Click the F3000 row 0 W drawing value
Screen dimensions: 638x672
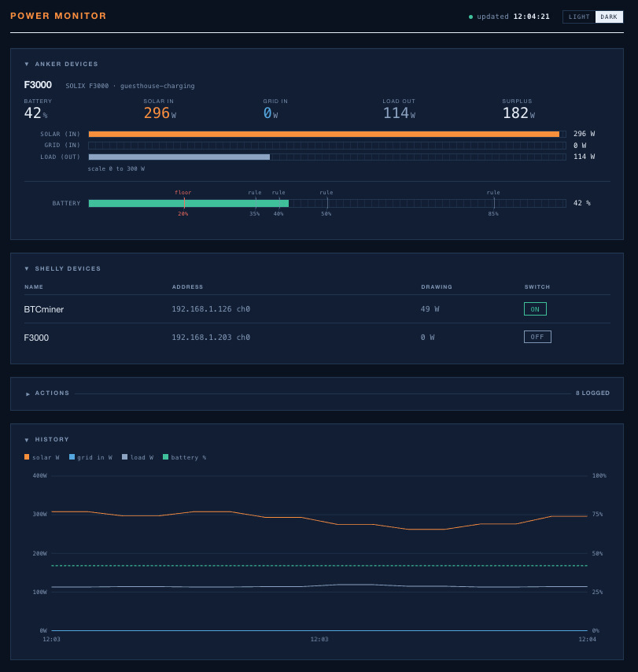tap(428, 338)
